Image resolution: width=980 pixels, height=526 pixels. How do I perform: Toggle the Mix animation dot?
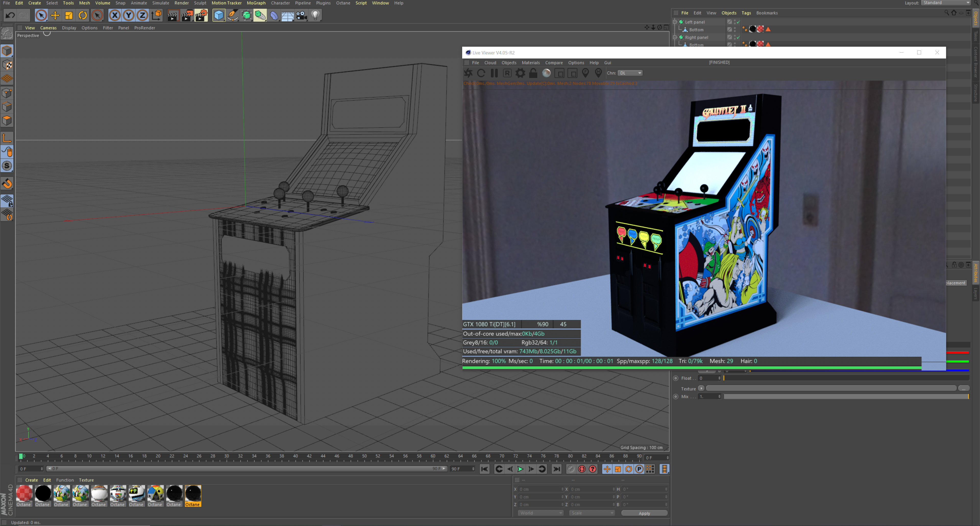click(676, 396)
